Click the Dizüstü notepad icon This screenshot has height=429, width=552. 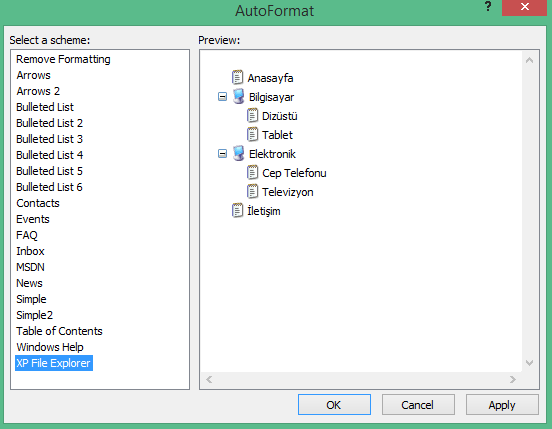point(252,115)
